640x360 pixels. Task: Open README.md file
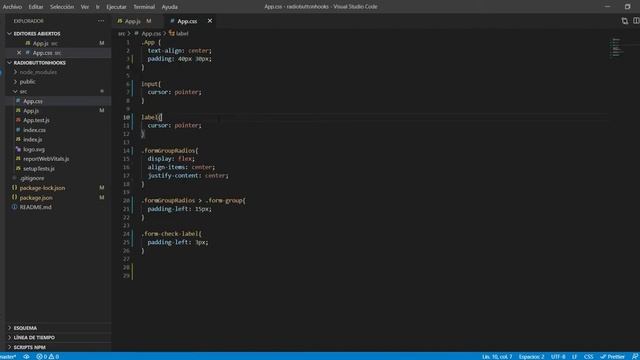point(36,207)
